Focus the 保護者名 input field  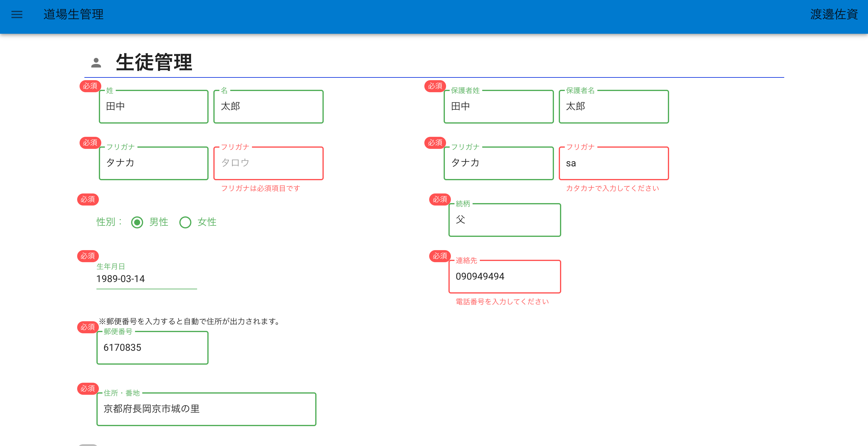pyautogui.click(x=613, y=107)
